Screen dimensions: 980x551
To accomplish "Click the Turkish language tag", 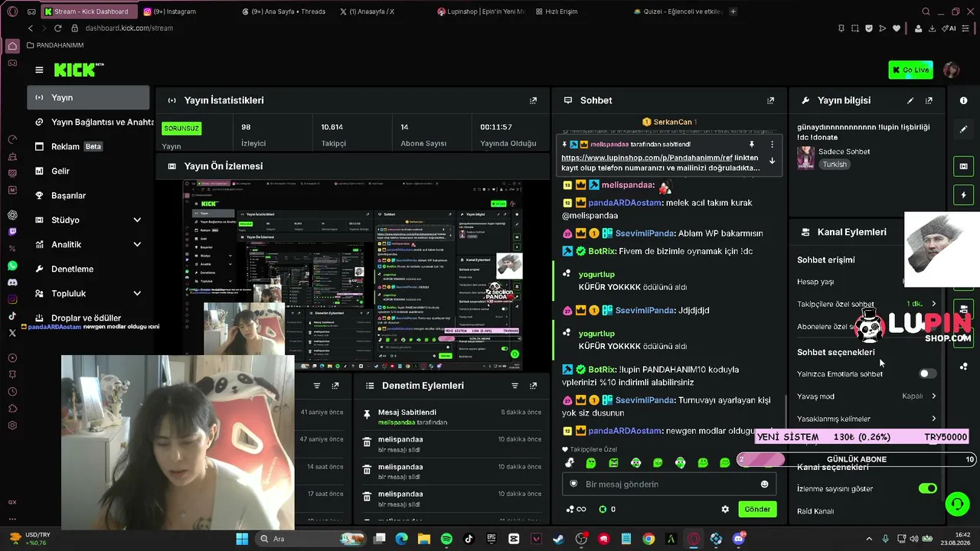I will [x=835, y=165].
